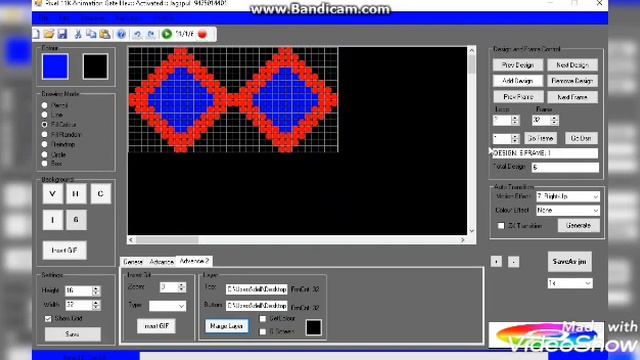Click the Next Frame button
The width and height of the screenshot is (640, 360).
(x=572, y=97)
